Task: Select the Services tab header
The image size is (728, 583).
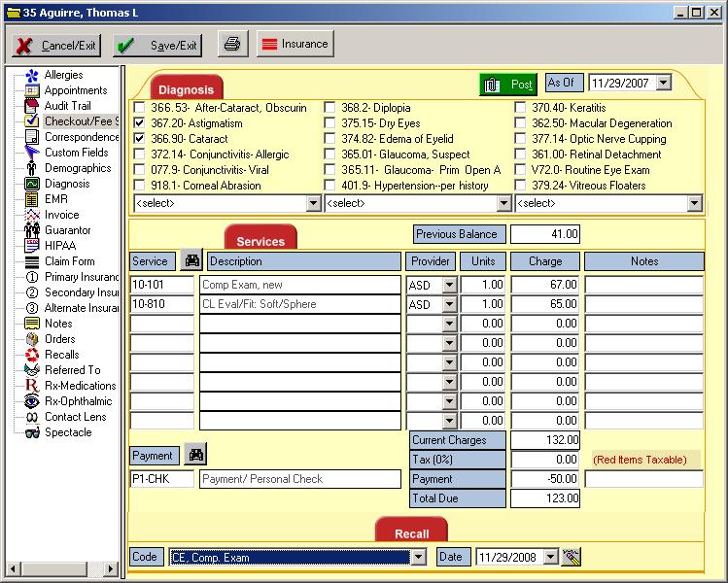Action: tap(260, 241)
